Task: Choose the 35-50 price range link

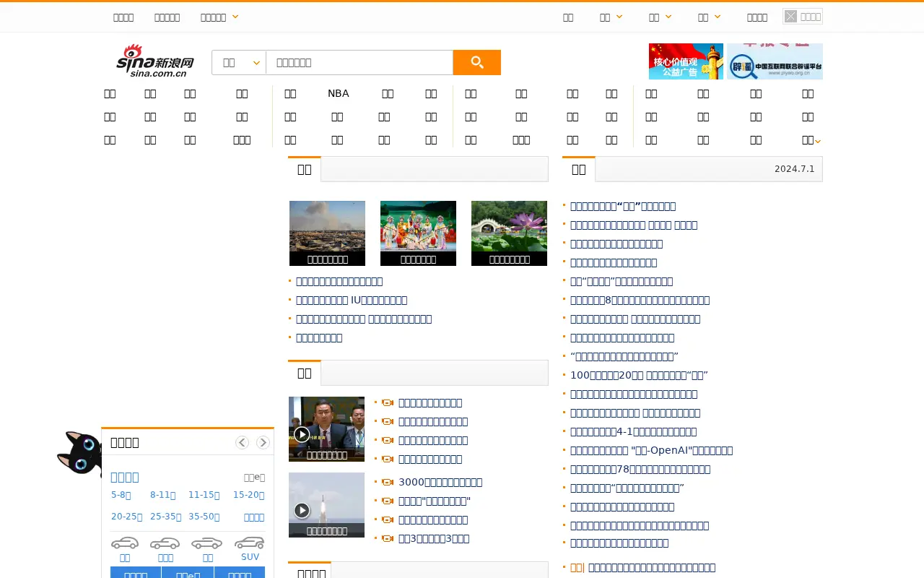Action: tap(204, 517)
